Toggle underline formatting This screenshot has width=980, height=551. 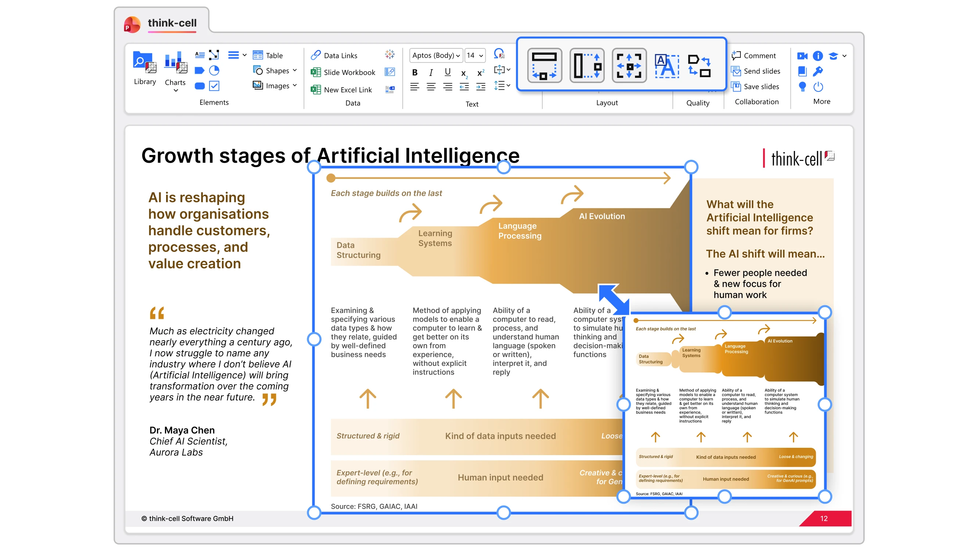448,72
